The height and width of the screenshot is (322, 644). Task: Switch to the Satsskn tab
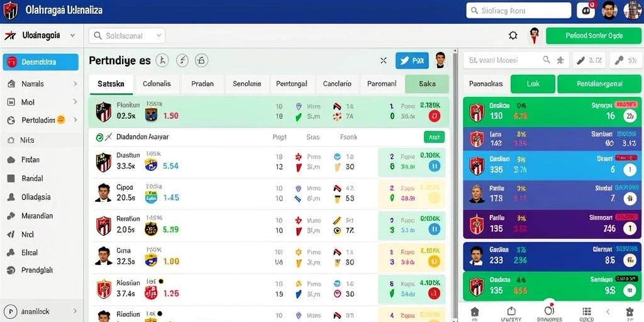pos(111,84)
